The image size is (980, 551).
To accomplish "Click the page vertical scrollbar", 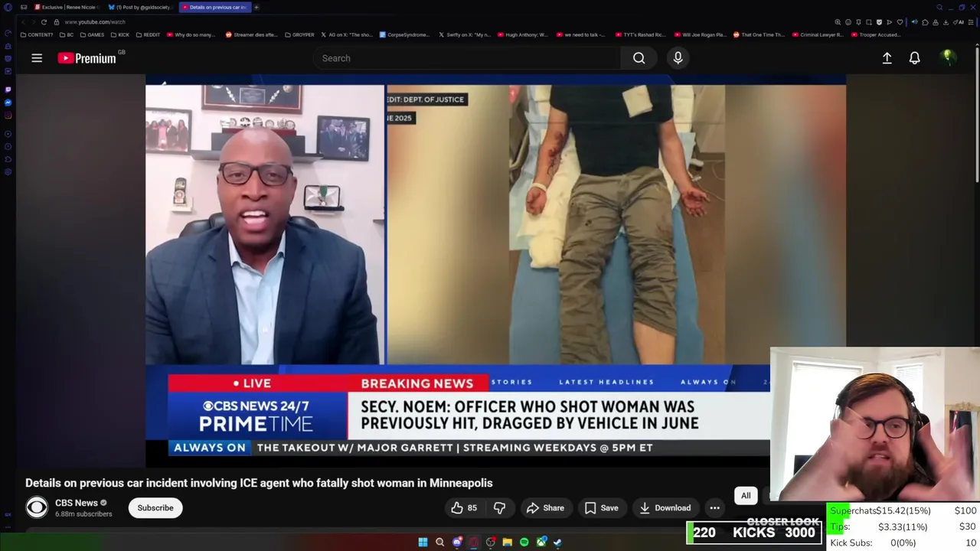I will coord(977,115).
